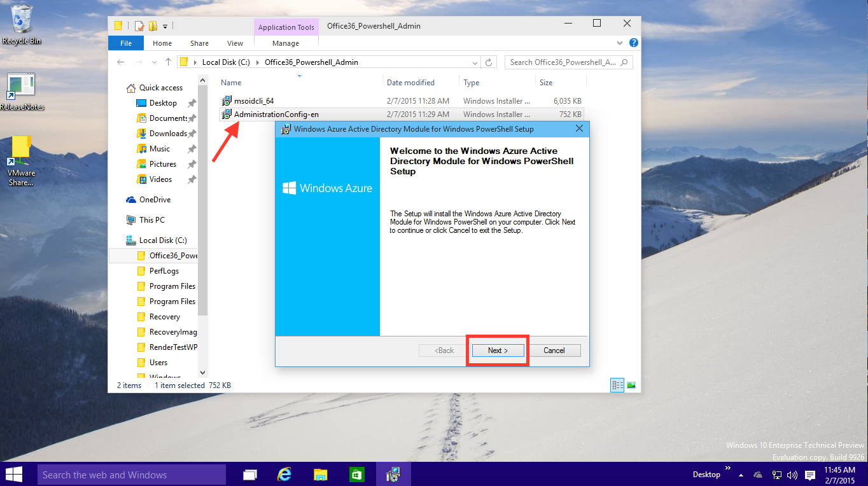The width and height of the screenshot is (868, 486).
Task: Open Desktop in the navigation pane
Action: tap(163, 103)
